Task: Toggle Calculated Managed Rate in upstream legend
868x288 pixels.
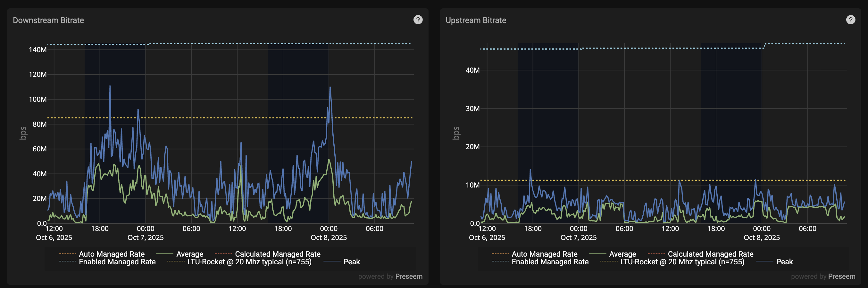Action: click(x=710, y=254)
